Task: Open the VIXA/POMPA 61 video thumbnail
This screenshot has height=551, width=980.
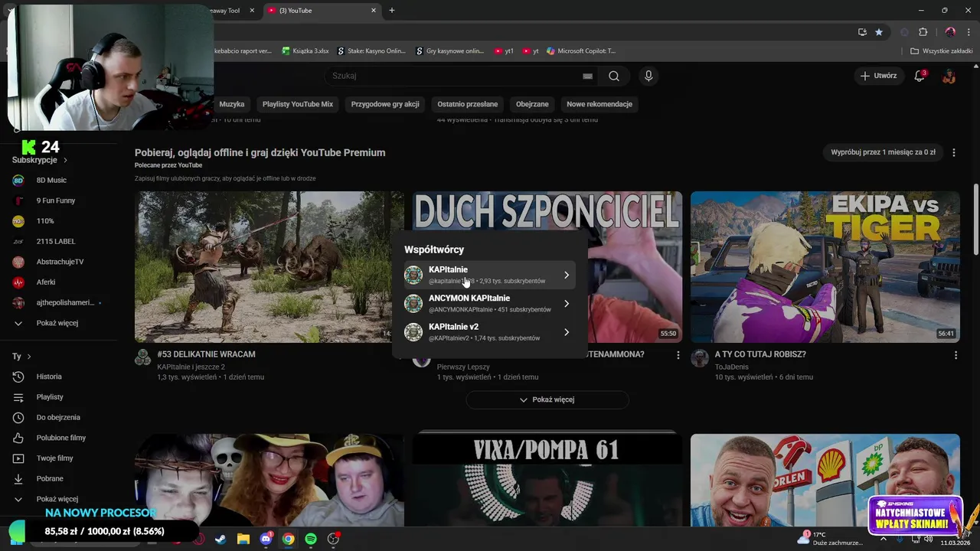Action: click(x=547, y=481)
